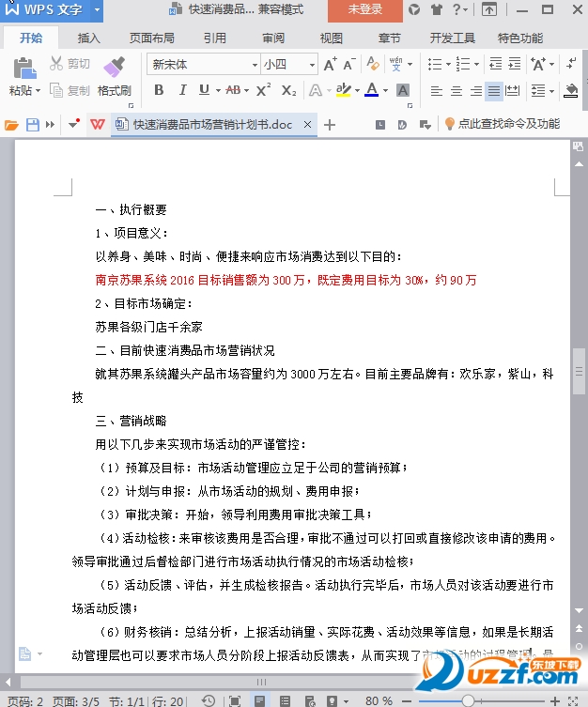Click 点此查找命令及功能 search box
The height and width of the screenshot is (707, 588).
[x=503, y=124]
